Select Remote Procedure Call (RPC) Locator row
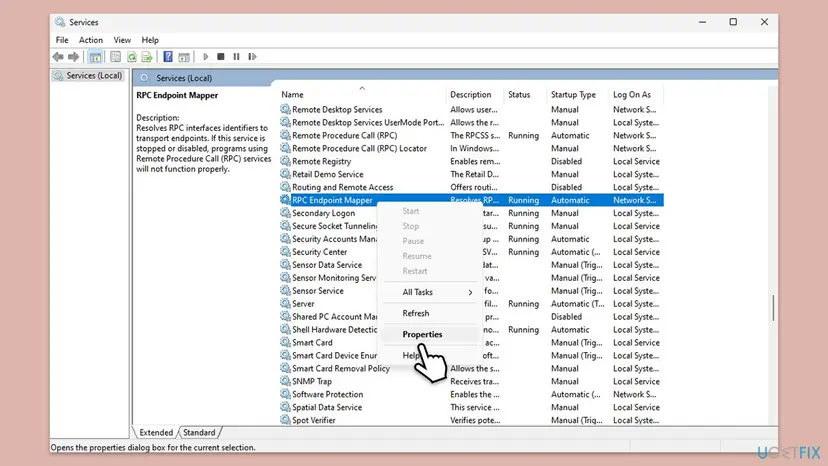 coord(471,148)
